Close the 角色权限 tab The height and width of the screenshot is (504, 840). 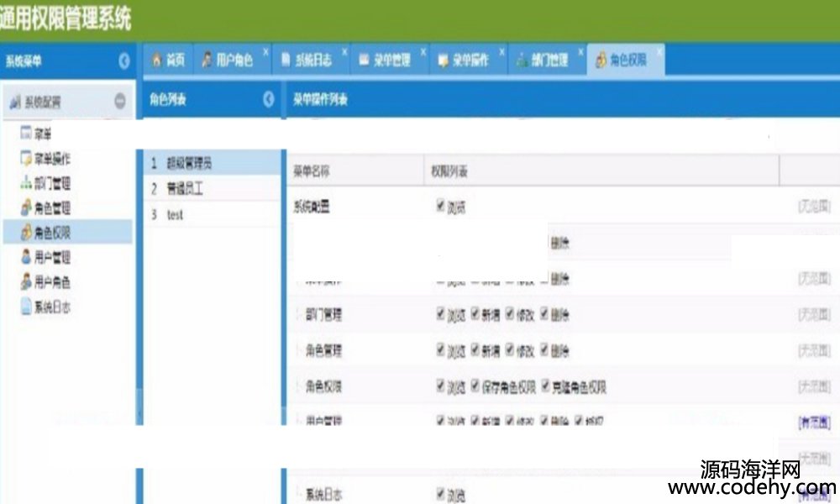click(x=659, y=52)
